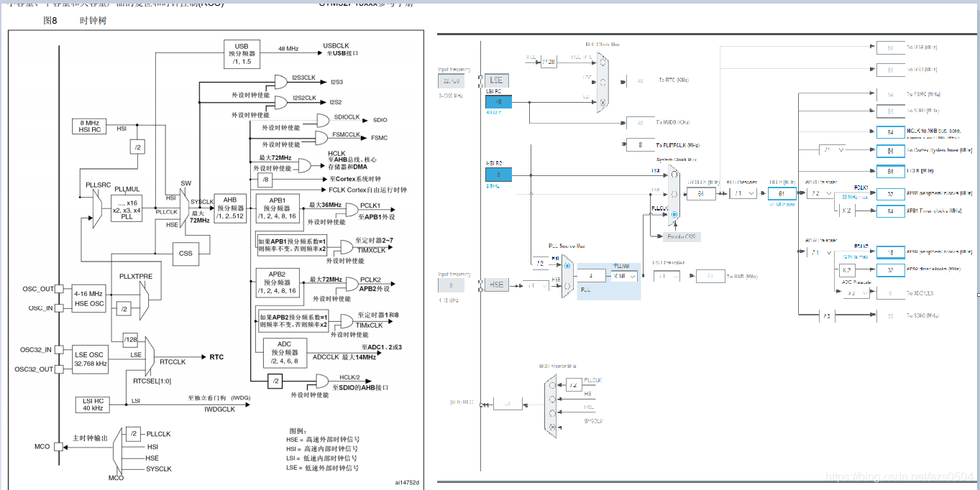Select HSE/128 in the RTC Clock Mux

pos(603,62)
